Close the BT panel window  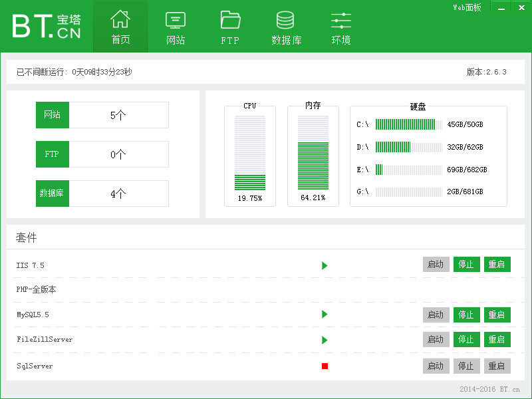pos(522,7)
